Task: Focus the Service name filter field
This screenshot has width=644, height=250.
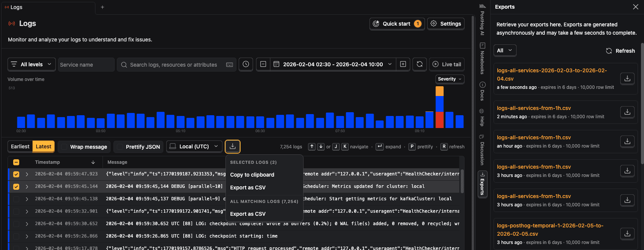Action: point(86,64)
